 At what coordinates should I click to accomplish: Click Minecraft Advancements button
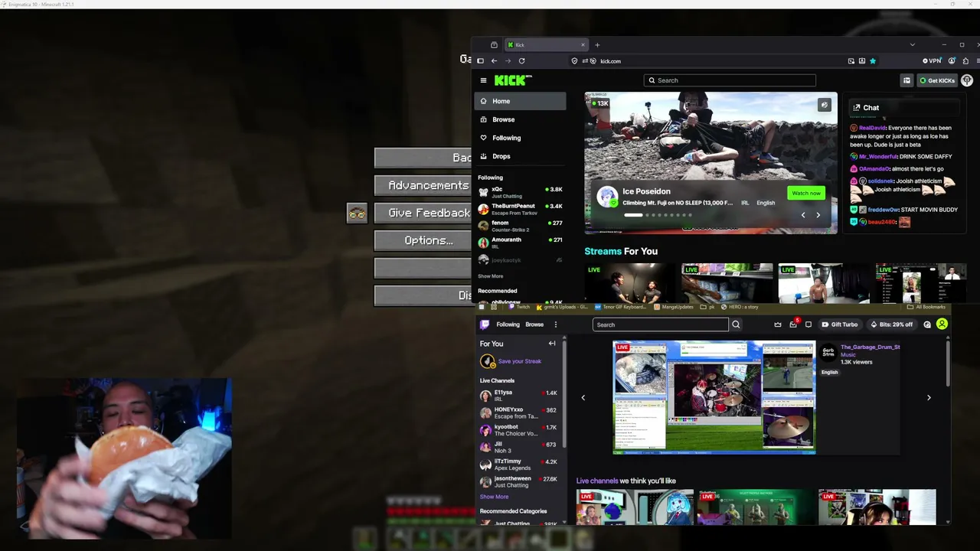(423, 185)
